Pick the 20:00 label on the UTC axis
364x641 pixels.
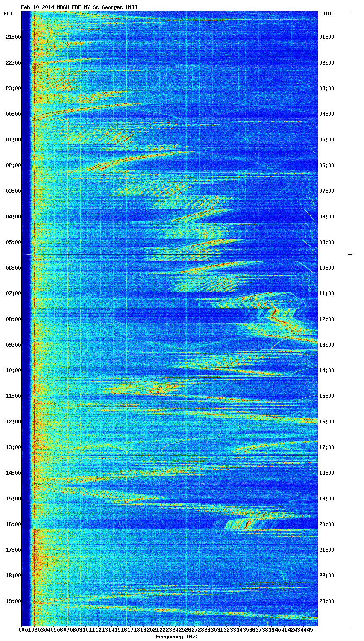coord(327,524)
